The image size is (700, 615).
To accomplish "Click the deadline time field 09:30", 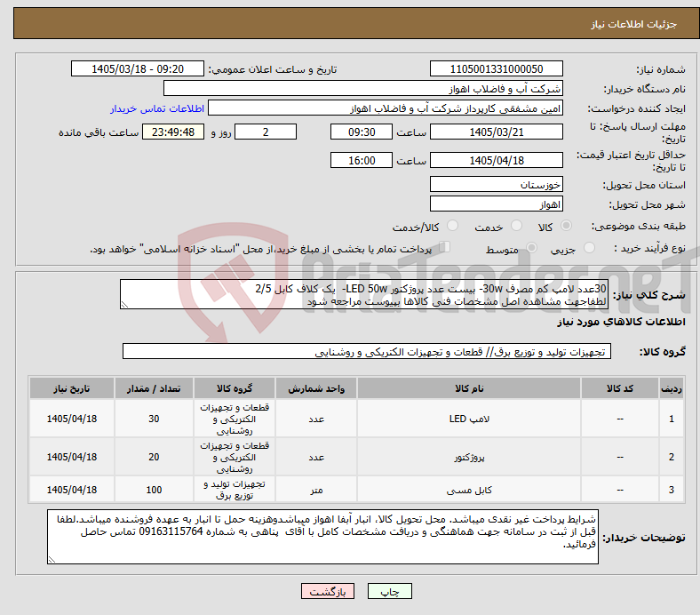I will point(362,132).
